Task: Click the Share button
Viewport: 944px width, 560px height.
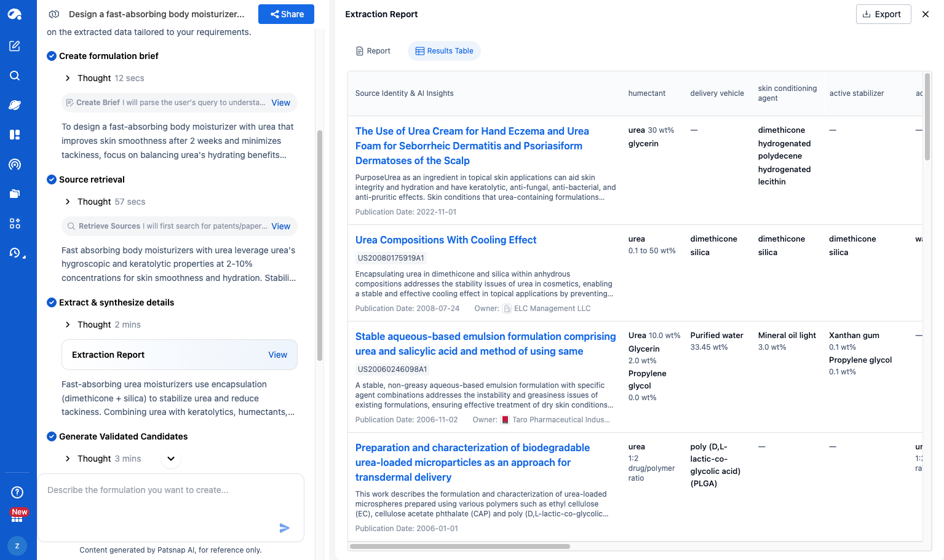Action: pos(286,14)
